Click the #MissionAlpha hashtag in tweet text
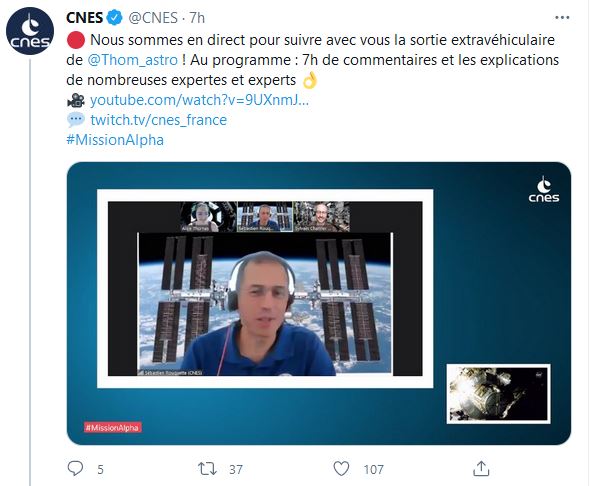This screenshot has width=591, height=486. pyautogui.click(x=115, y=140)
